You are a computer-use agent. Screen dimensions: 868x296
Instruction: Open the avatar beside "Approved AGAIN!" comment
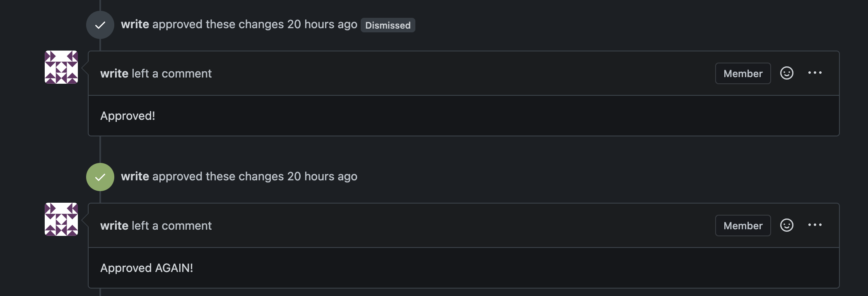(x=61, y=219)
